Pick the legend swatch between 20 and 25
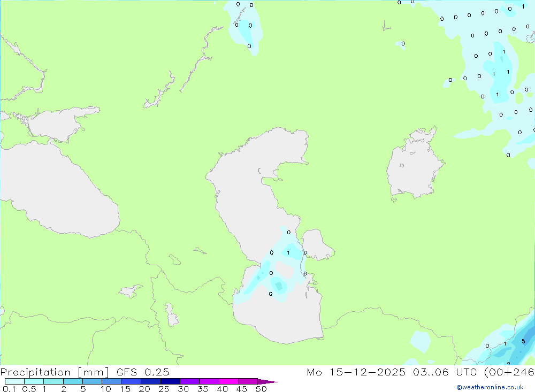The width and height of the screenshot is (535, 392). pyautogui.click(x=151, y=381)
